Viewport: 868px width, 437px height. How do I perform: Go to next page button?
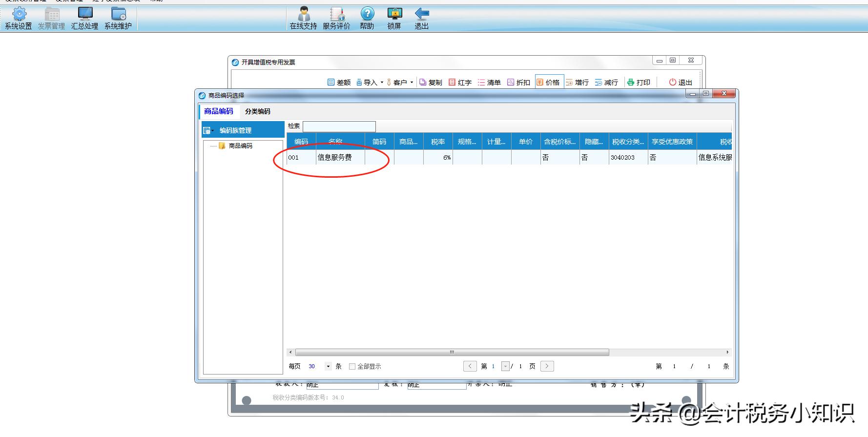(547, 366)
